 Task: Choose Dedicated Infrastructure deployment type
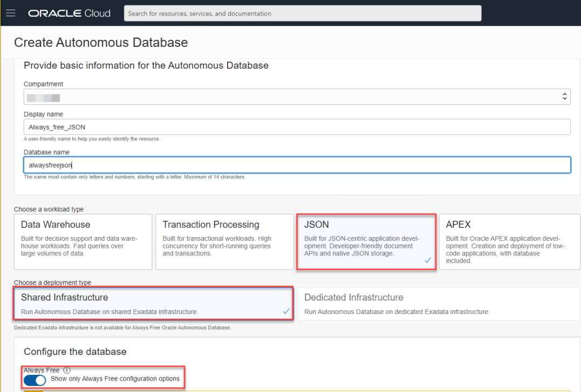coord(438,303)
